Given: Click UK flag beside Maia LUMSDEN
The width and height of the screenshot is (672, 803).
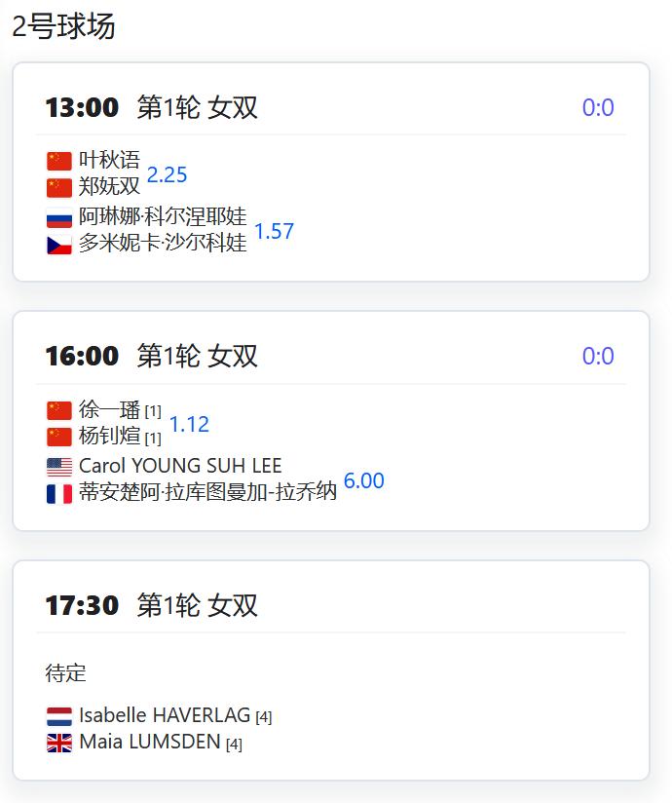Looking at the screenshot, I should click(59, 744).
